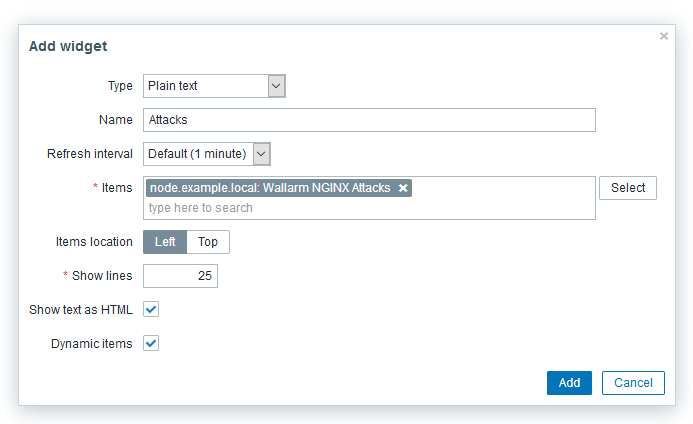Click the Name field containing Attacks
Image resolution: width=693 pixels, height=424 pixels.
click(x=369, y=120)
